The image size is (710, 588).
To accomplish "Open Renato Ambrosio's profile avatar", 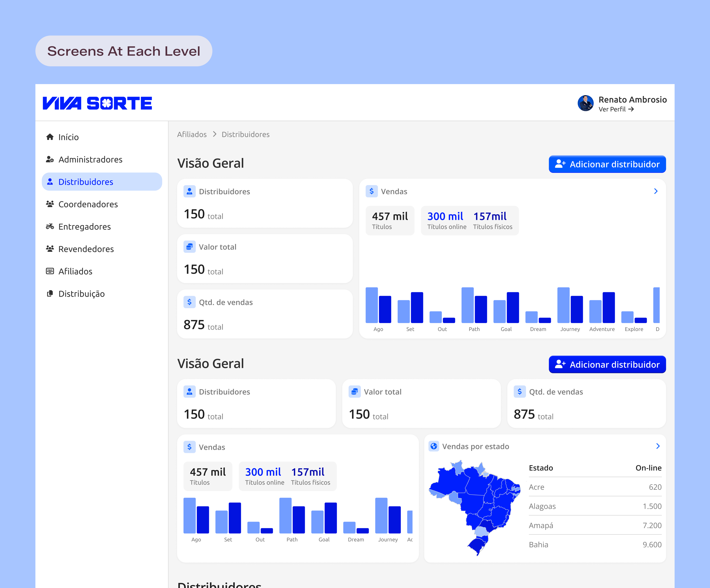I will click(586, 103).
